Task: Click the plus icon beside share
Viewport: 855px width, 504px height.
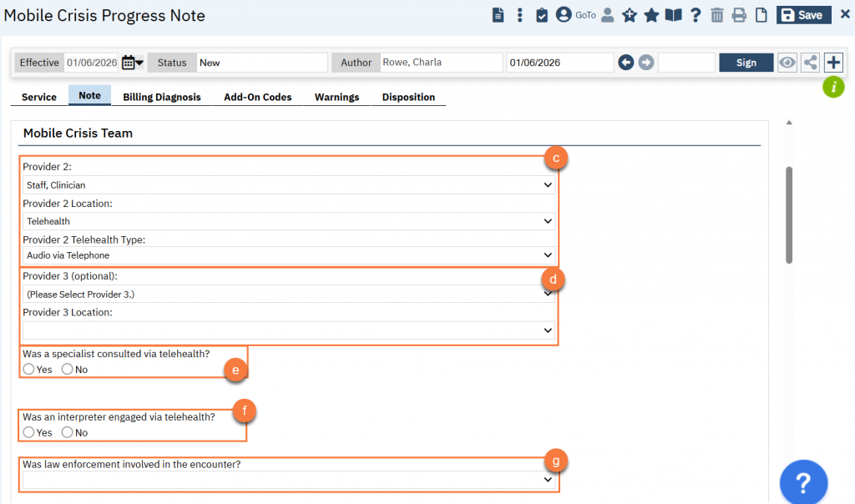Action: [833, 63]
